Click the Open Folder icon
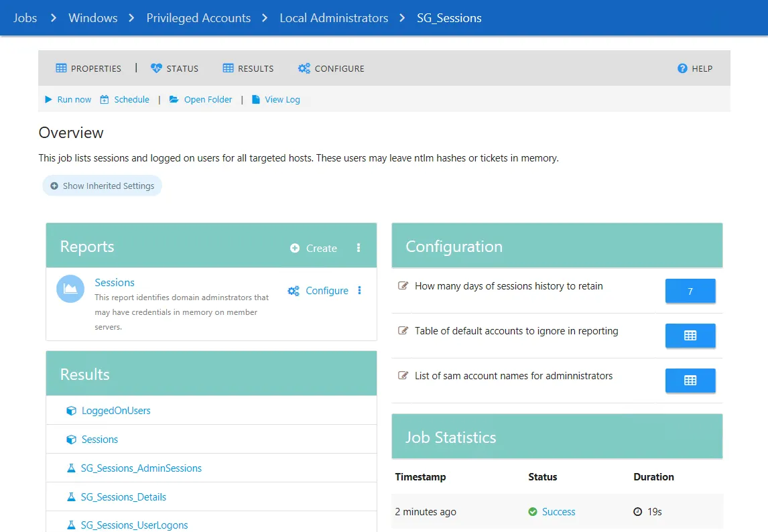Screen dimensions: 768x532 click(x=174, y=99)
